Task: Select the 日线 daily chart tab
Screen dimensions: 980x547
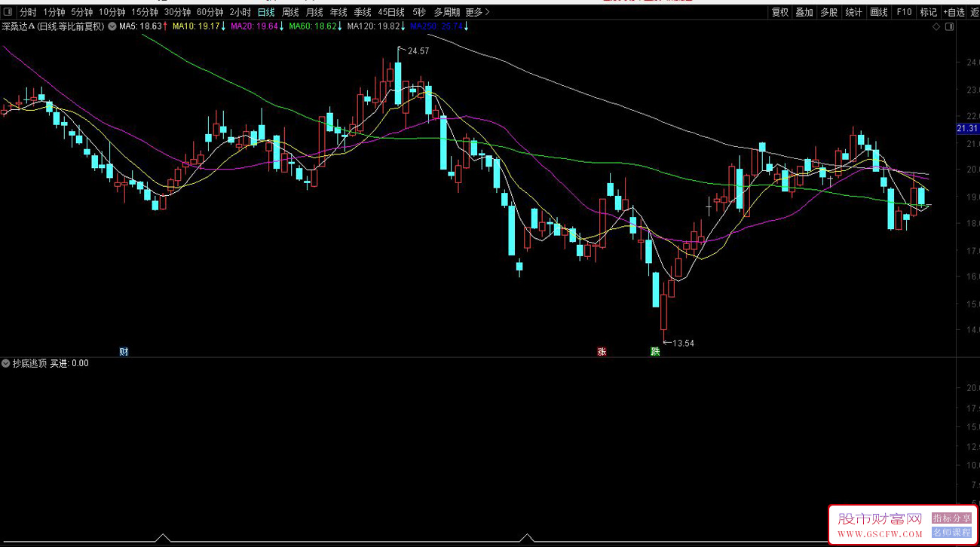Action: 266,12
